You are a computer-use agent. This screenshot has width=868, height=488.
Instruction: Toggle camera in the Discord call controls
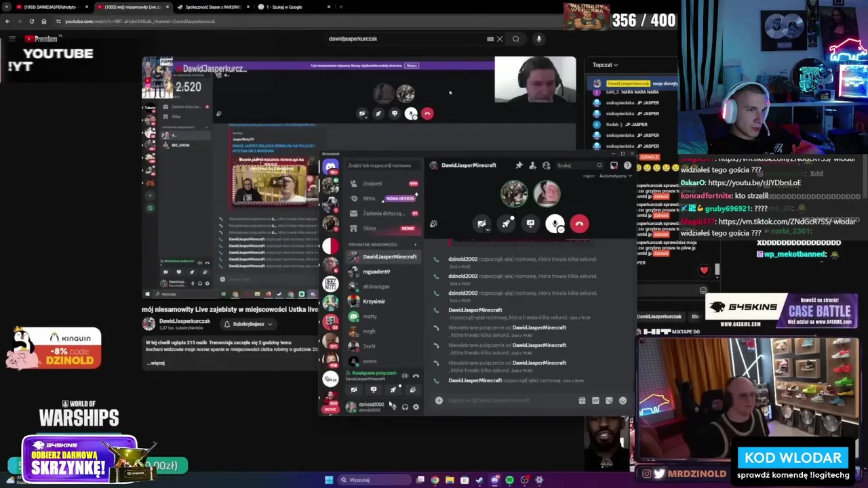(x=481, y=224)
